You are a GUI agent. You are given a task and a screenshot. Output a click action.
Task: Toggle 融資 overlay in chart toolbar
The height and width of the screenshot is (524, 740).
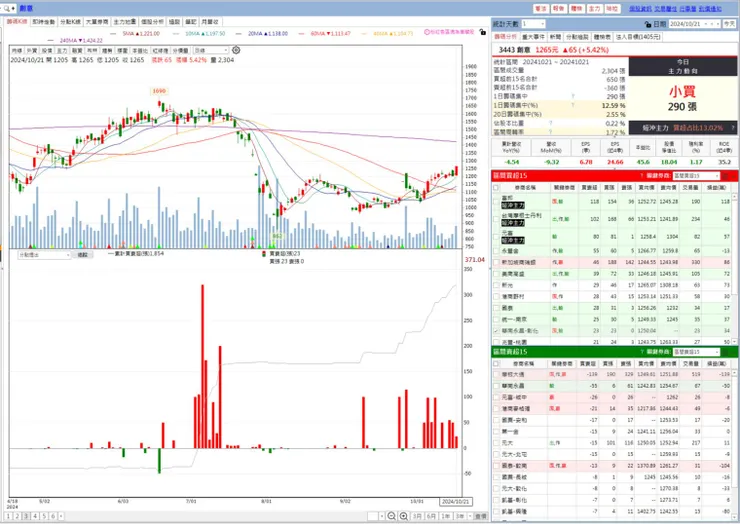(x=77, y=50)
